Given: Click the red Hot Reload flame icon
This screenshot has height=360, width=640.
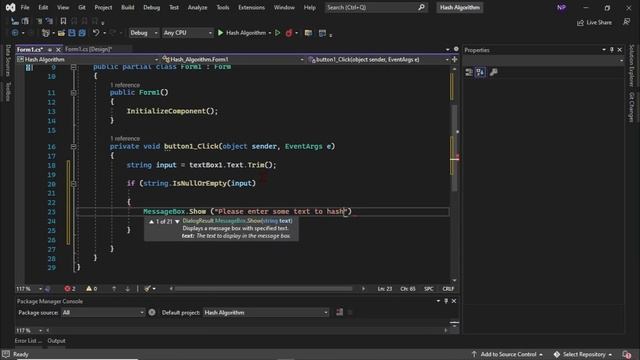Looking at the screenshot, I should pyautogui.click(x=289, y=33).
